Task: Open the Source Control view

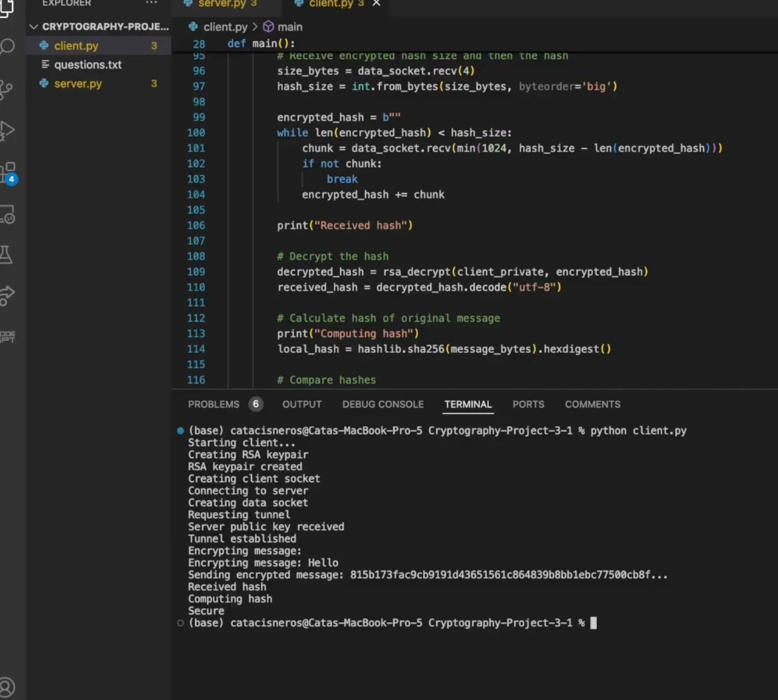Action: [x=7, y=89]
